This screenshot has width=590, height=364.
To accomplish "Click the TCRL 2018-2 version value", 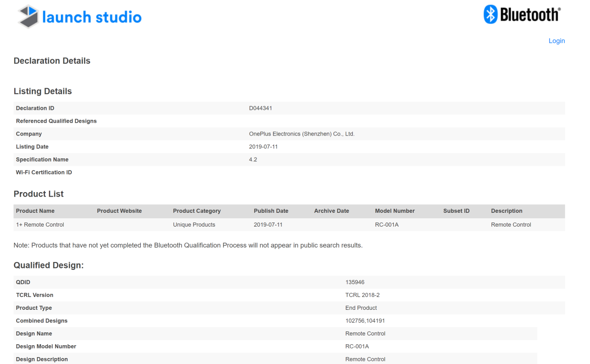I will click(362, 295).
